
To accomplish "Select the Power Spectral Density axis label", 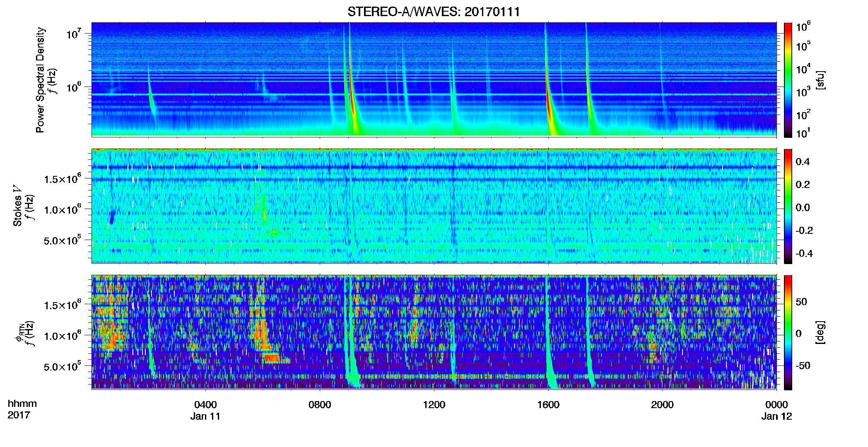I will click(x=40, y=80).
